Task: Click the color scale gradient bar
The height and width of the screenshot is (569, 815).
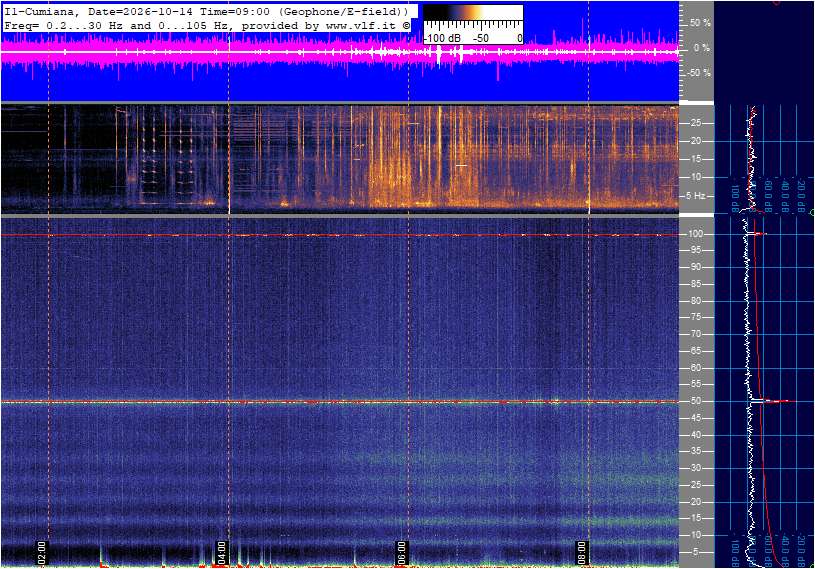Action: click(x=473, y=12)
